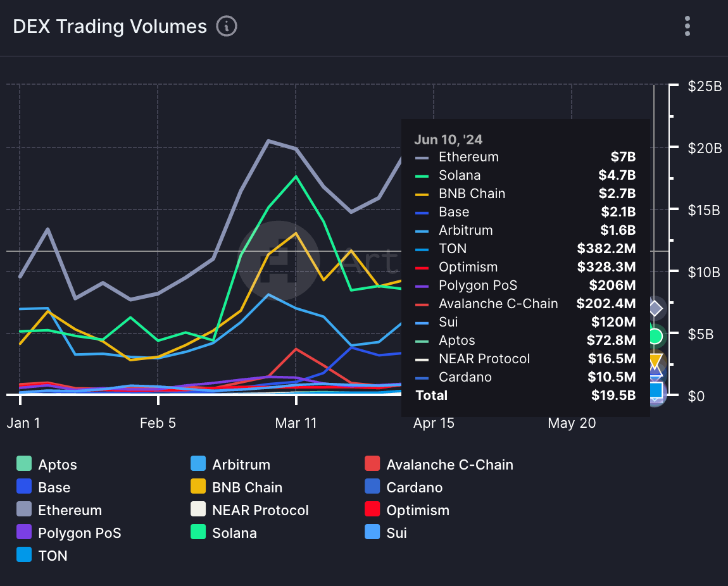Click Ethereum $7B row in tooltip
The width and height of the screenshot is (728, 586).
pos(525,157)
